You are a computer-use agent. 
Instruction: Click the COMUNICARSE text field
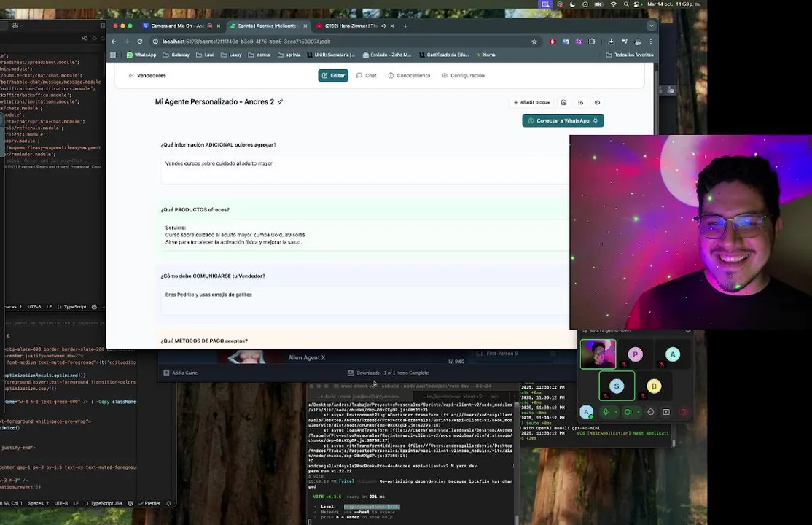365,302
